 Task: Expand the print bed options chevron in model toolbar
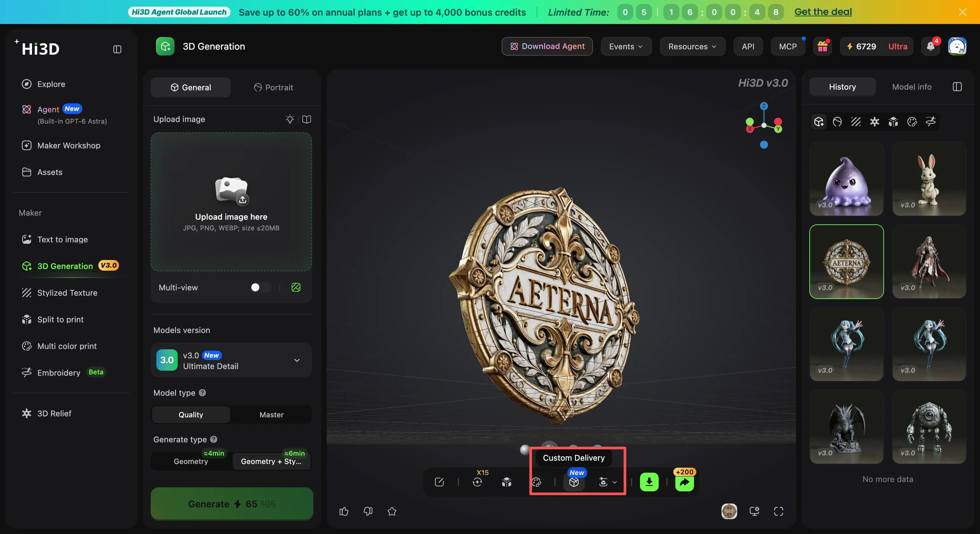click(615, 482)
